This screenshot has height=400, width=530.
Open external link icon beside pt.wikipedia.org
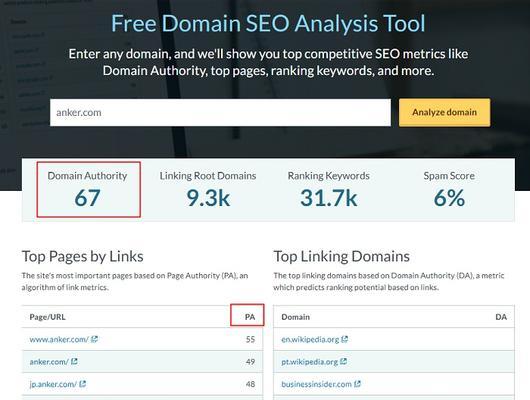[x=343, y=361]
